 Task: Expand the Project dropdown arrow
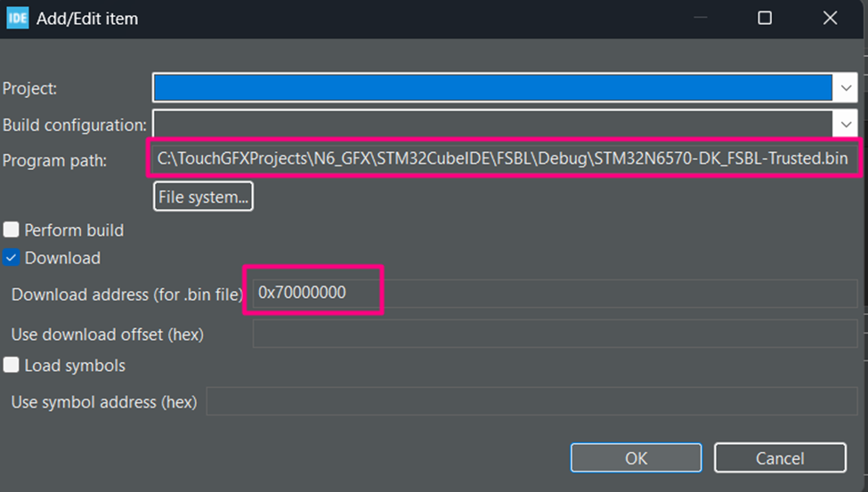click(845, 88)
